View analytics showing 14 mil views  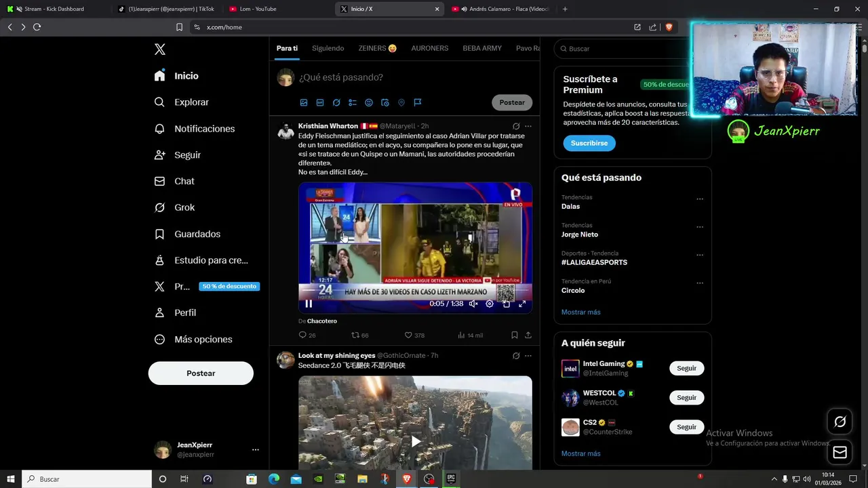pos(471,335)
